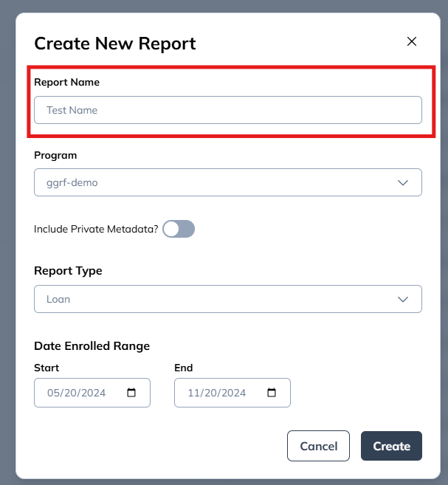Click the Start date field 05/20/2024
The image size is (448, 485).
pos(92,393)
